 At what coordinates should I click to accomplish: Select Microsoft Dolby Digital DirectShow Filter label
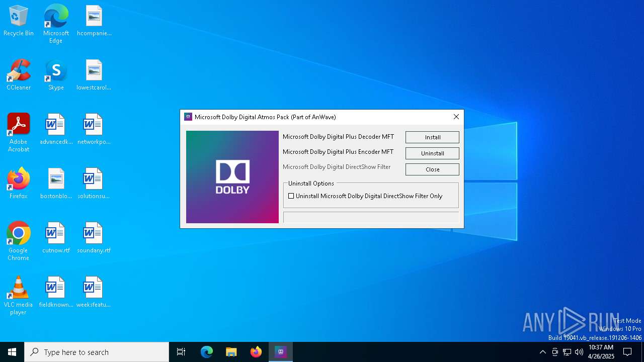pyautogui.click(x=337, y=167)
